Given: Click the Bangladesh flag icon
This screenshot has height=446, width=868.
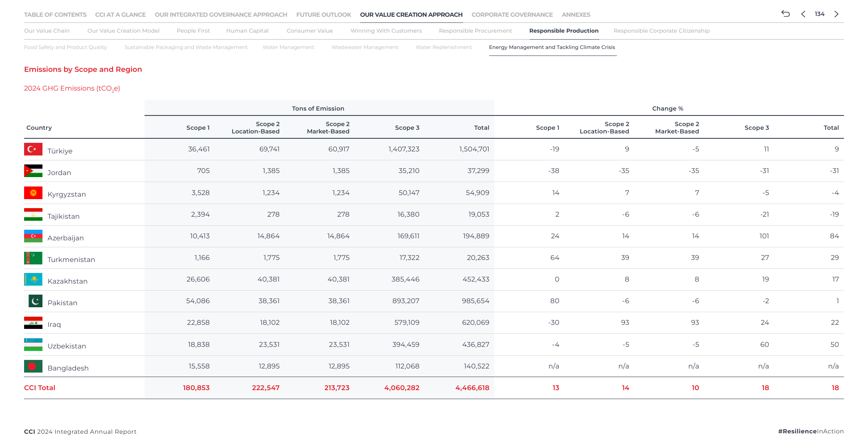Looking at the screenshot, I should [x=33, y=366].
